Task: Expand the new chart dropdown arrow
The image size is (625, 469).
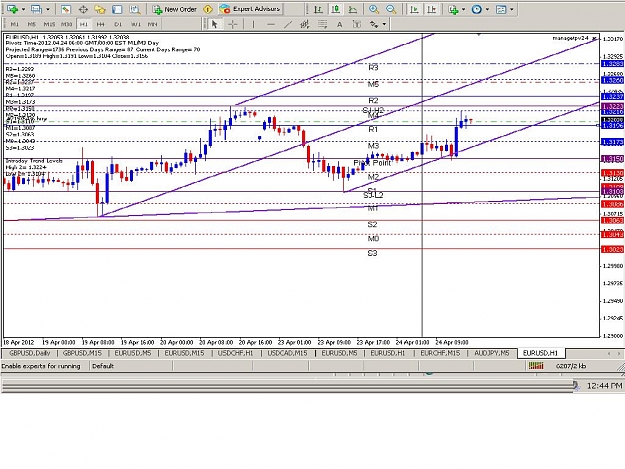Action: pos(23,9)
